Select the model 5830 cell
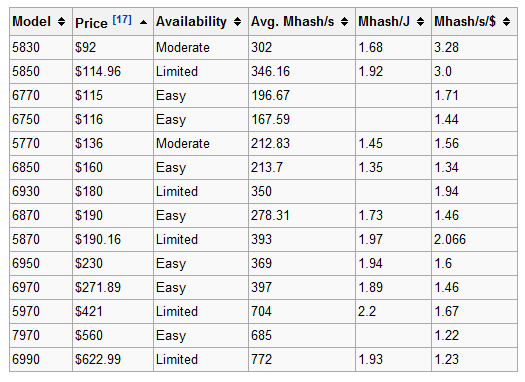This screenshot has width=525, height=382. [x=41, y=48]
